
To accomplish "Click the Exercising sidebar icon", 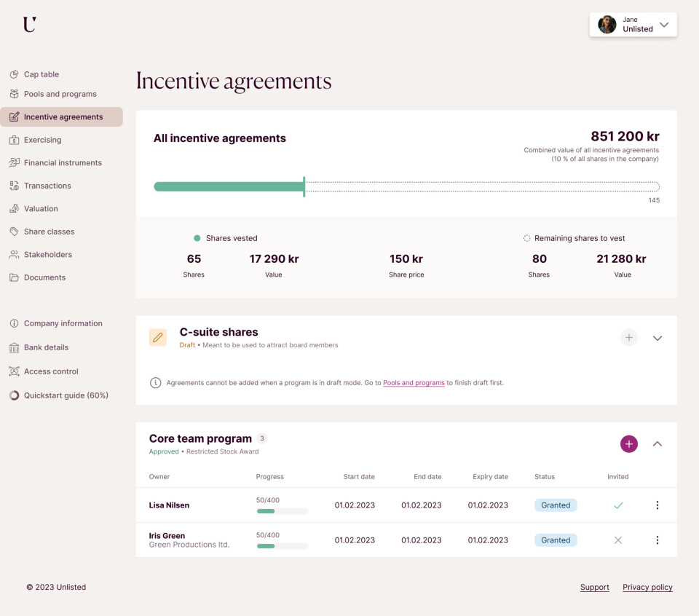I will [14, 140].
